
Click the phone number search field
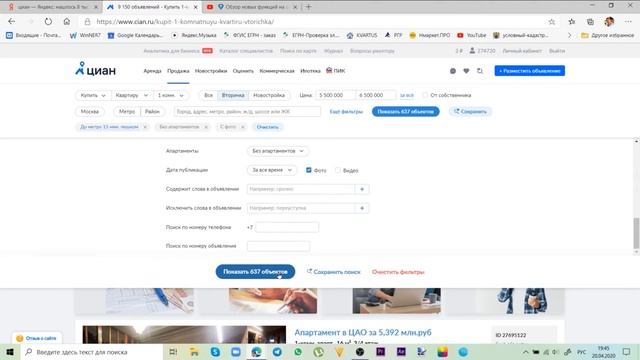pyautogui.click(x=287, y=227)
